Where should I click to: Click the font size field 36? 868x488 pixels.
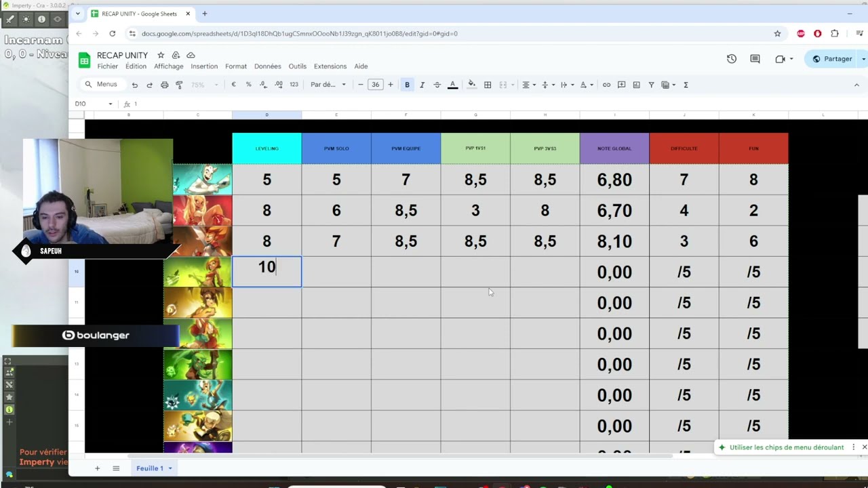(375, 85)
